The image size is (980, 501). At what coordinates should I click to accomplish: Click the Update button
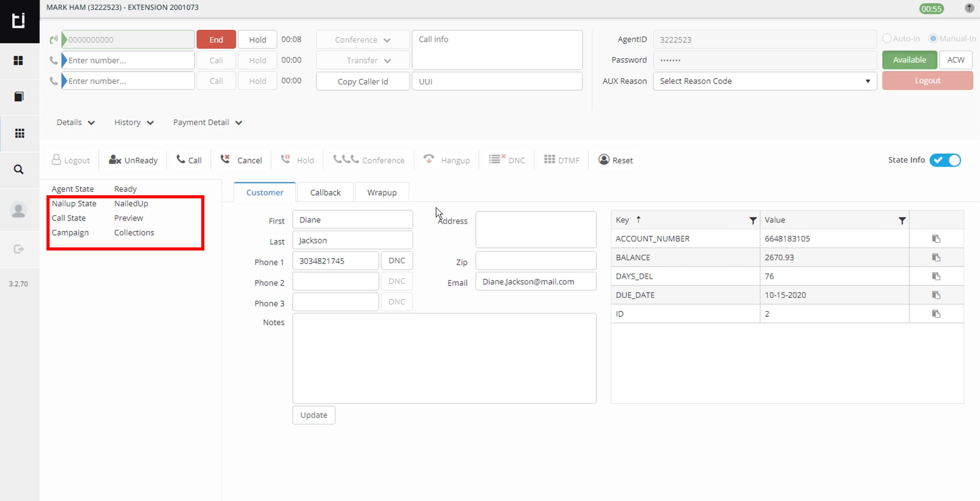tap(313, 415)
